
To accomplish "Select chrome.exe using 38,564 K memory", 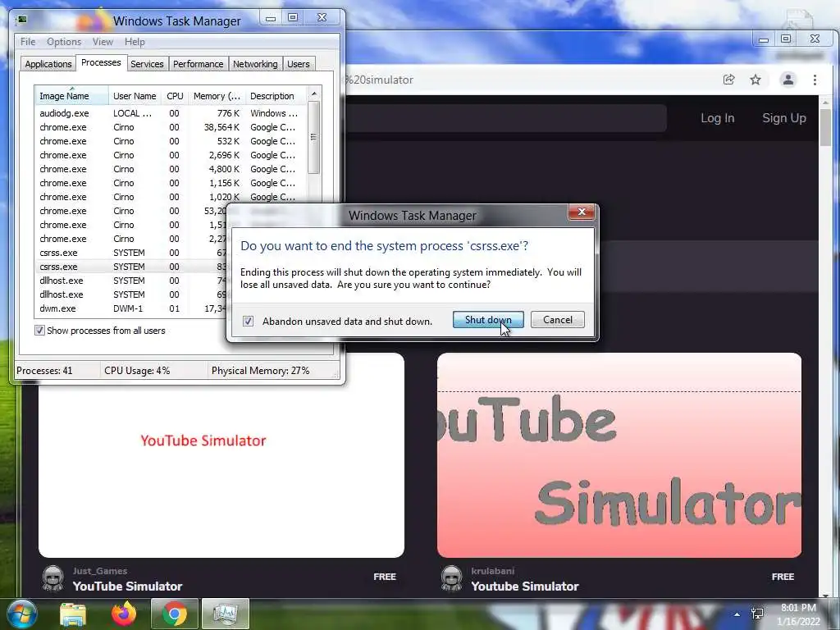I will [171, 127].
